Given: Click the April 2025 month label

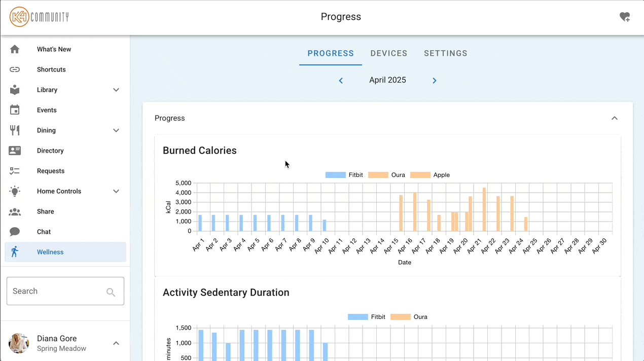Looking at the screenshot, I should click(387, 80).
